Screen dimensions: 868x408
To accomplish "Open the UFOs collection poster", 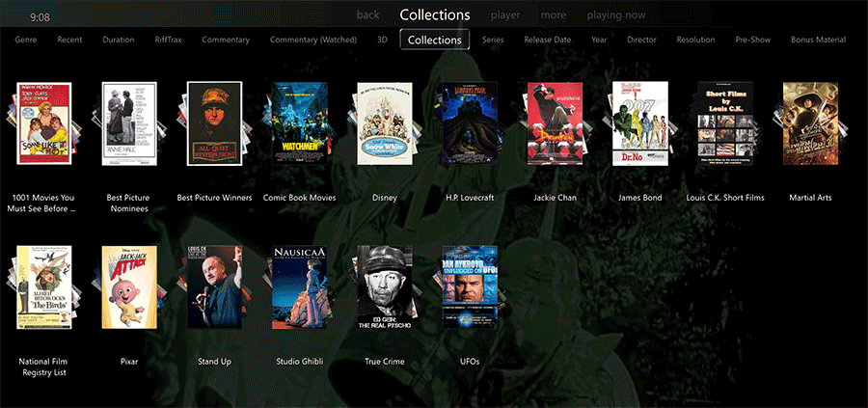I will pyautogui.click(x=470, y=287).
